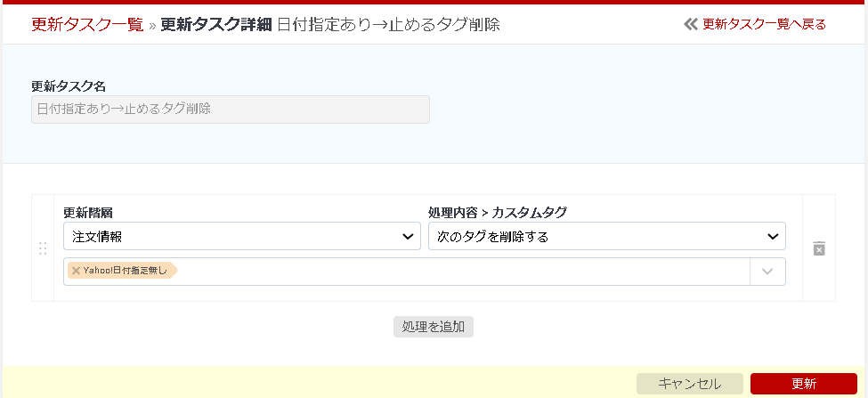This screenshot has height=398, width=868.
Task: Grab the drag handle of the process row
Action: [43, 248]
